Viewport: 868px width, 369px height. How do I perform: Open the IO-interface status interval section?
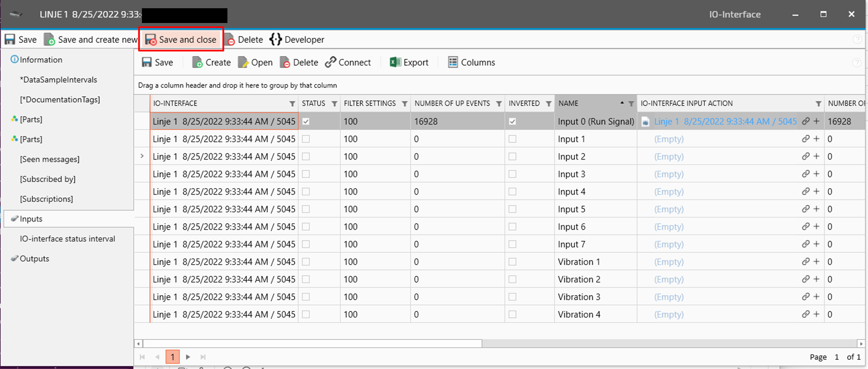click(x=67, y=238)
